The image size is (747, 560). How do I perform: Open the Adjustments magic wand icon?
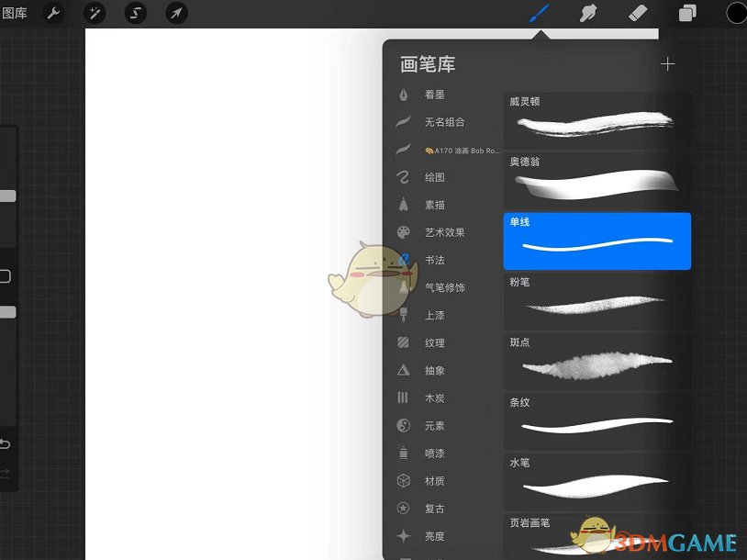pos(95,13)
